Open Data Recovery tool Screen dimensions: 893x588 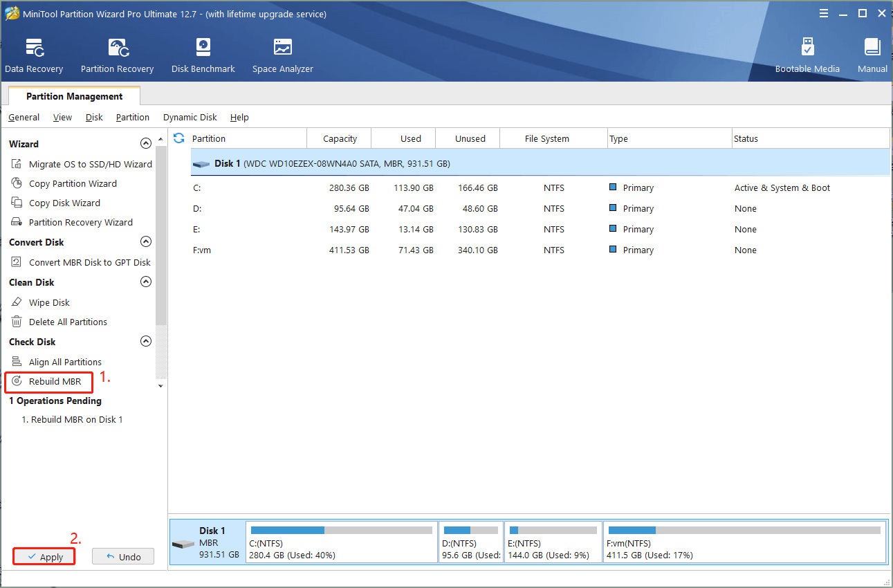(x=34, y=56)
